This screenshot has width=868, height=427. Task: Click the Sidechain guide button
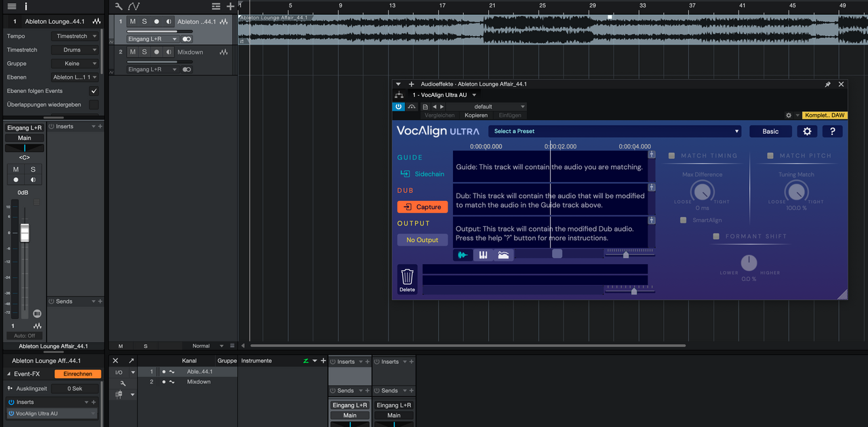[x=422, y=174]
